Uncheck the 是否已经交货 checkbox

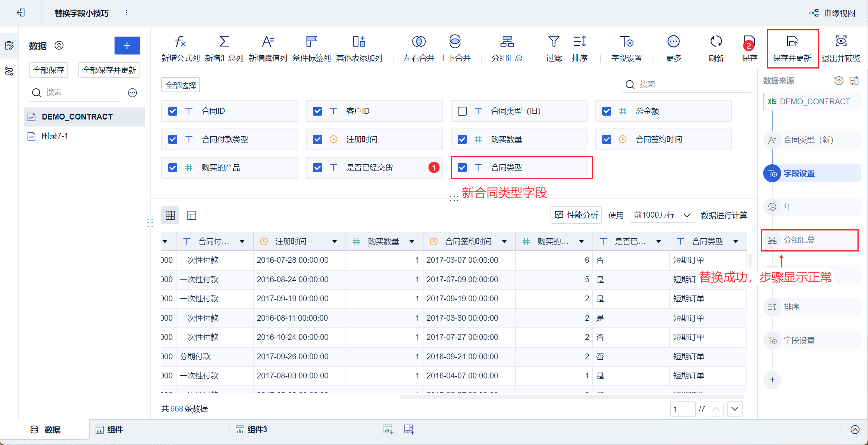coord(318,168)
